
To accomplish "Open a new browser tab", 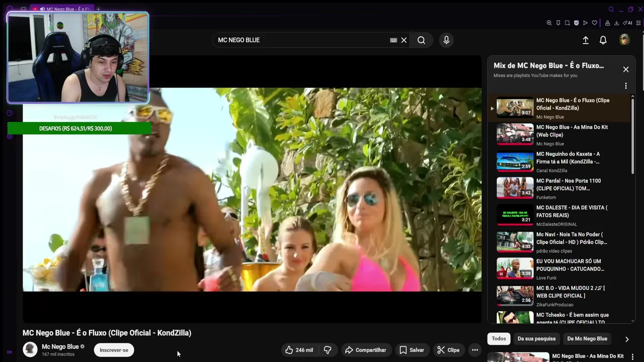I will pos(98,9).
